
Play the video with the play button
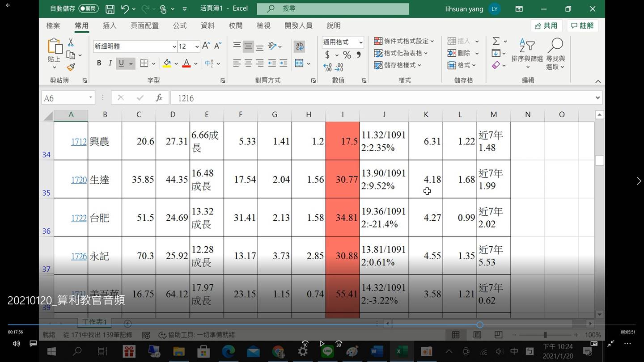coord(322,344)
